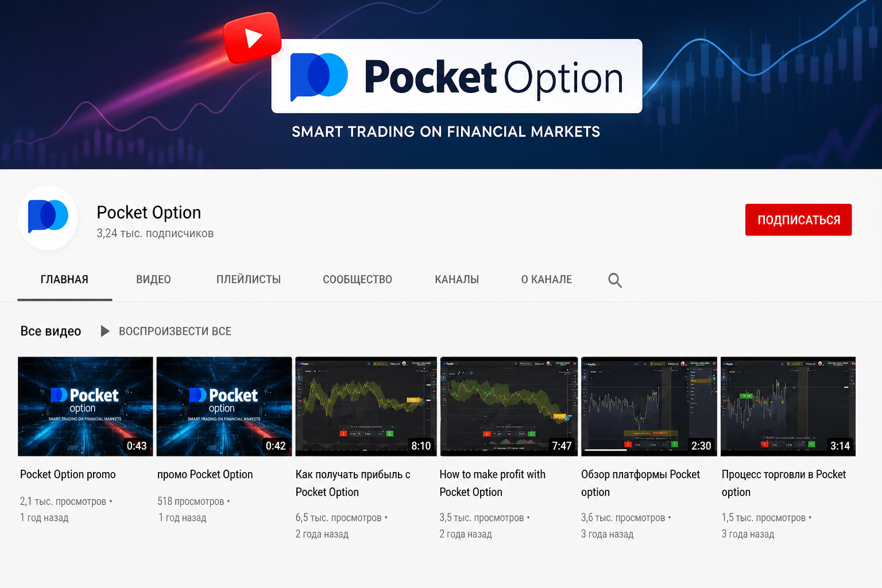
Task: Go to the СООБЩЕСТВО tab
Action: point(357,280)
